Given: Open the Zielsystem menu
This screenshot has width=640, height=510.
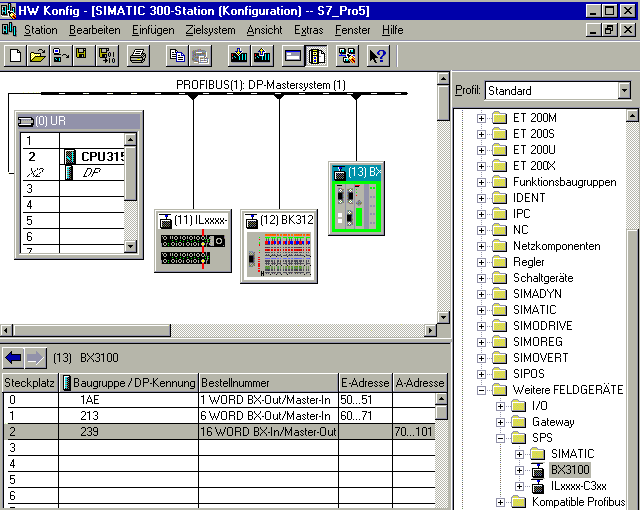Looking at the screenshot, I should coord(210,30).
